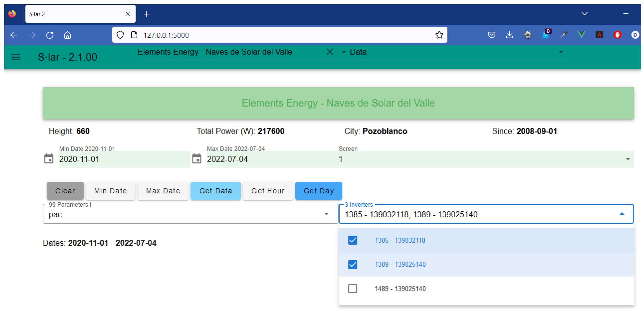Collapse the Inverters dropdown list

(622, 214)
